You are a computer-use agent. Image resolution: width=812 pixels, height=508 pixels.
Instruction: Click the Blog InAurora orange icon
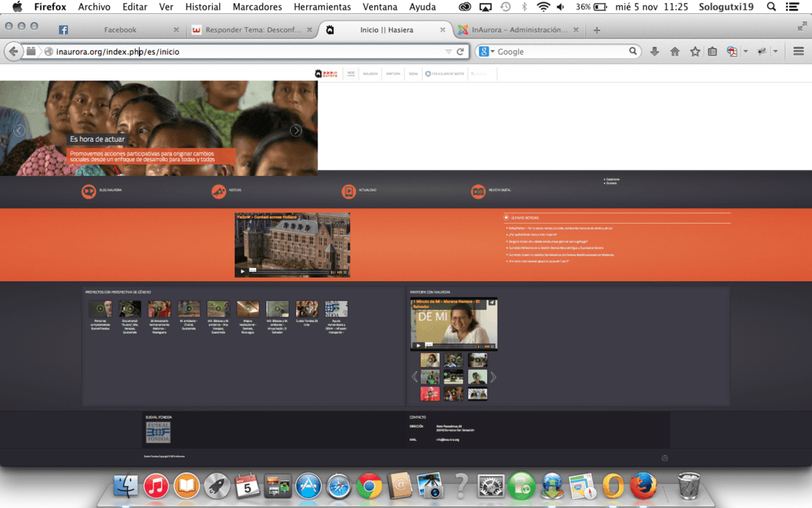click(x=89, y=191)
